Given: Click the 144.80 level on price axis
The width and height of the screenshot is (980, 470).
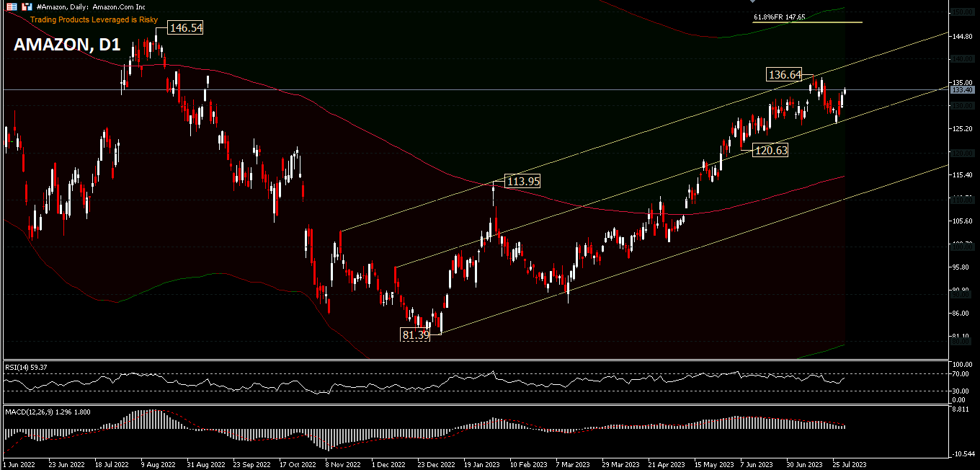Looking at the screenshot, I should coord(961,36).
